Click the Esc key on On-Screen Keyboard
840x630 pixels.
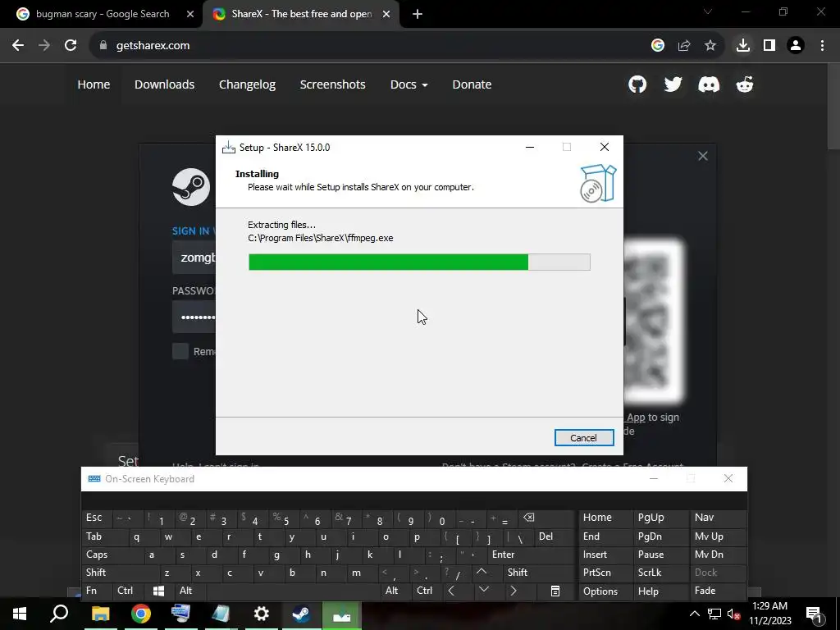(x=97, y=518)
